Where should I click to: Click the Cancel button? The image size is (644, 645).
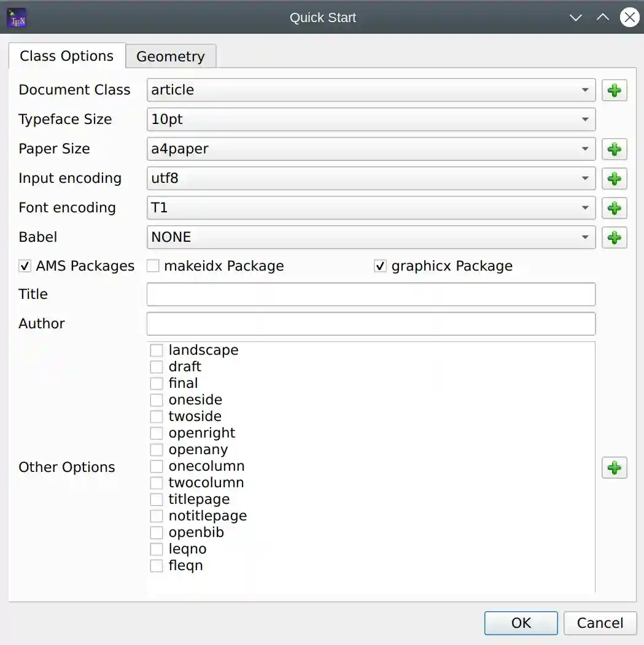pyautogui.click(x=600, y=623)
